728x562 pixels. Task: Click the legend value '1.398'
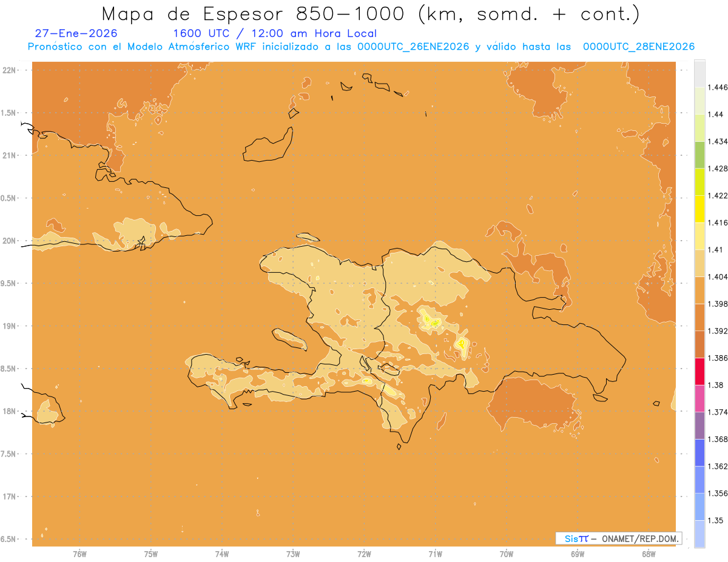tap(718, 304)
